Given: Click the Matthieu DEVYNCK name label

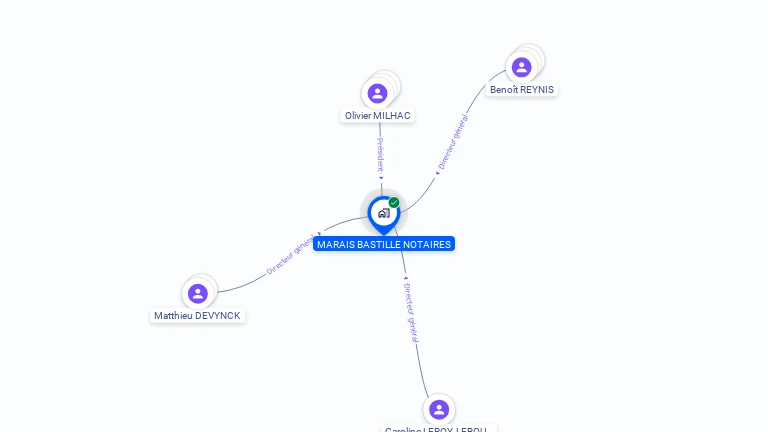Looking at the screenshot, I should point(197,315).
